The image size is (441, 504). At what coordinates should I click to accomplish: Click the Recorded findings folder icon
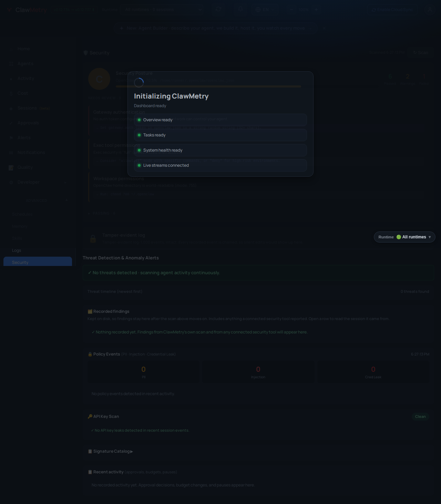(x=90, y=311)
